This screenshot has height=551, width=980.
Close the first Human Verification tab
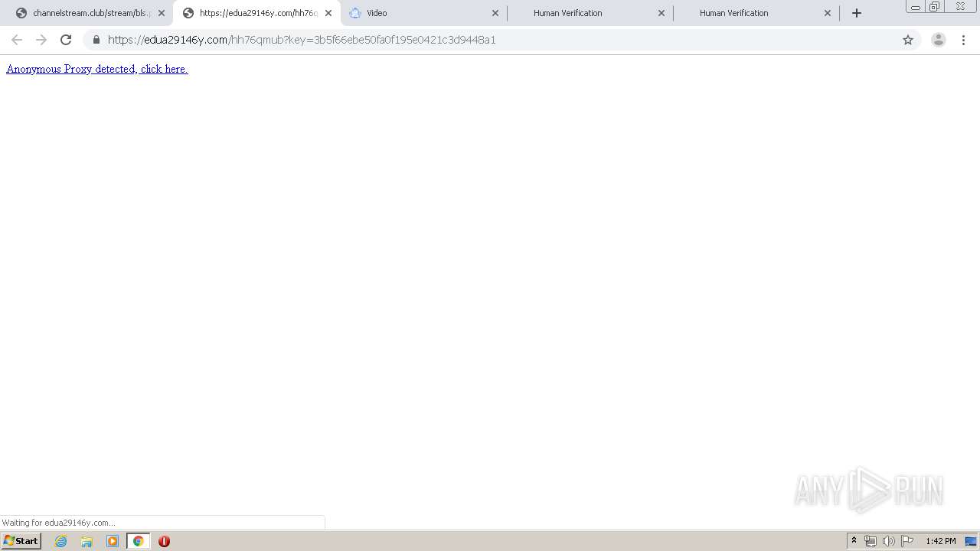tap(661, 13)
